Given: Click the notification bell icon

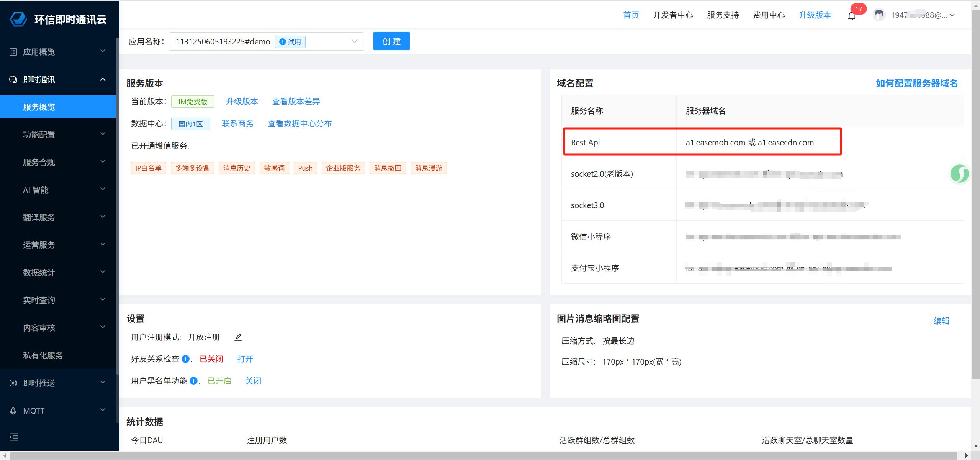Looking at the screenshot, I should [851, 16].
